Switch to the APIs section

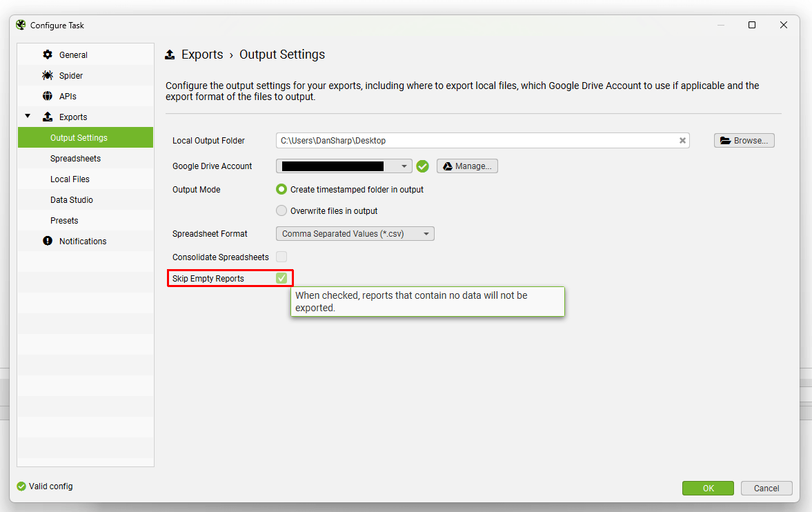point(86,96)
